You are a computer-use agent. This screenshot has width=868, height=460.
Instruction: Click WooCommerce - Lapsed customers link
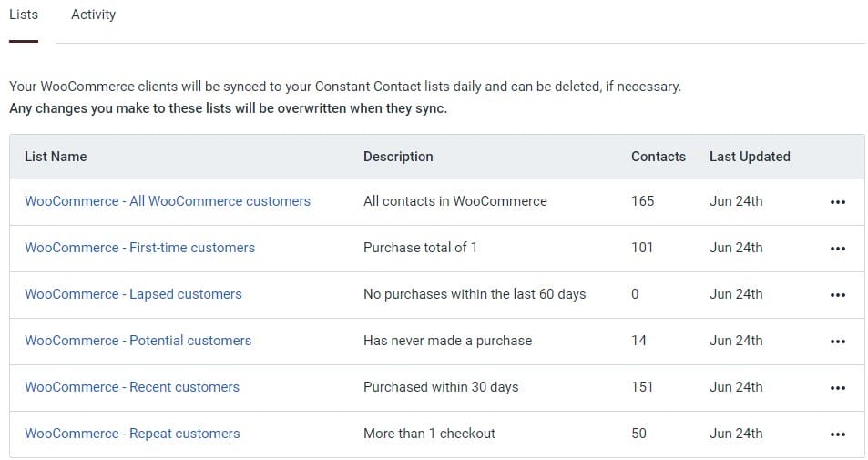coord(133,294)
